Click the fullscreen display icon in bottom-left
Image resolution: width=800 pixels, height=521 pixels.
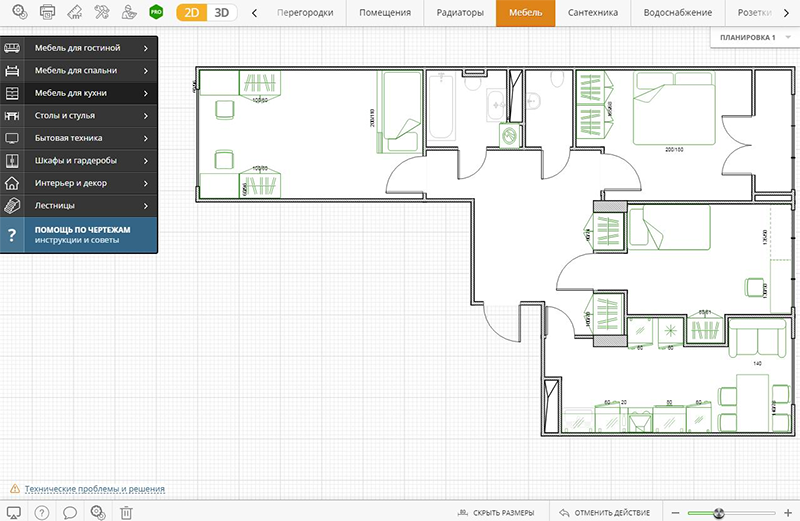13,512
